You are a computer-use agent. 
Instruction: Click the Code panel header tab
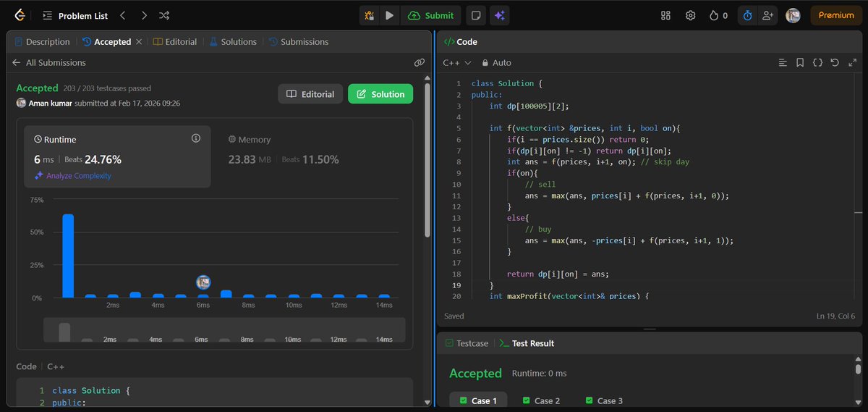click(x=461, y=42)
